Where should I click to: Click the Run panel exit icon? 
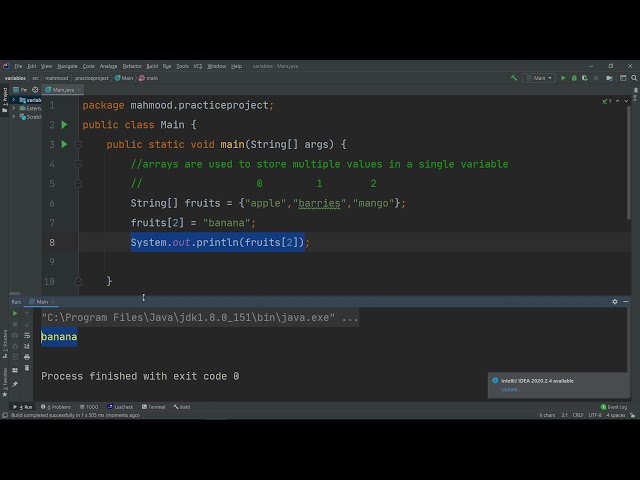click(x=15, y=357)
